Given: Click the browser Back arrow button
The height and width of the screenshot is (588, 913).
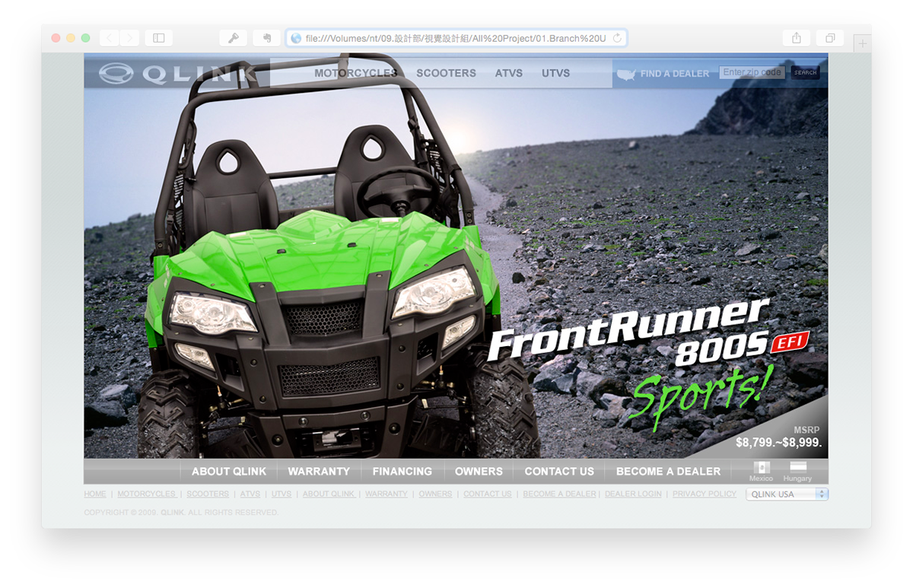Looking at the screenshot, I should (x=109, y=38).
